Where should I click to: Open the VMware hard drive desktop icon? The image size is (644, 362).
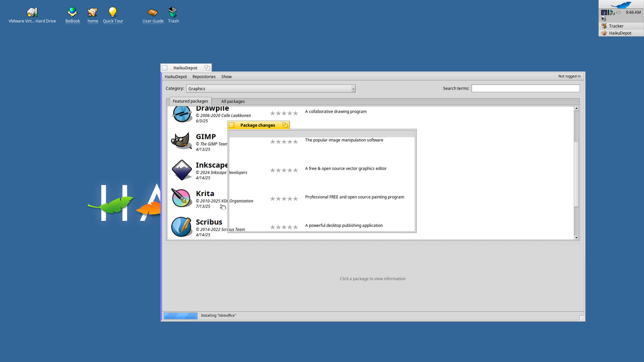pos(32,12)
